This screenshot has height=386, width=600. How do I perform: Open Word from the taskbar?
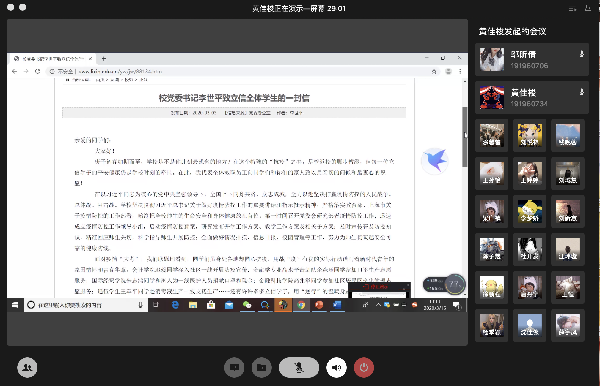coord(337,305)
